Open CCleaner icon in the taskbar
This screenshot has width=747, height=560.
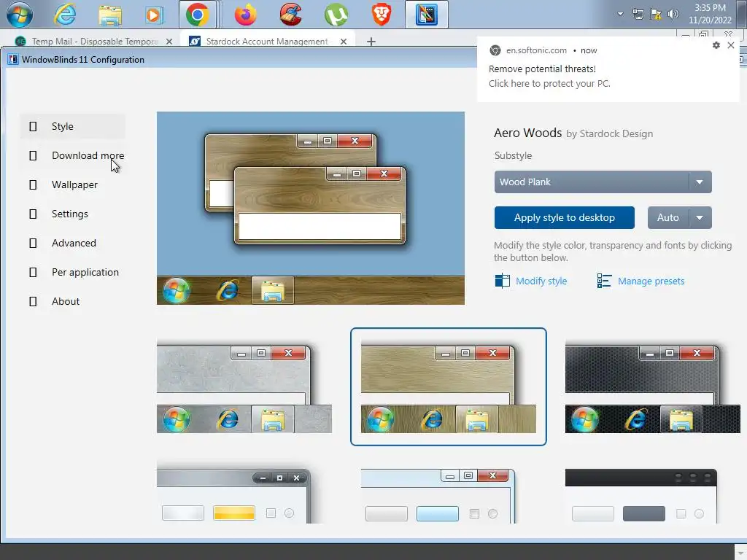point(290,15)
